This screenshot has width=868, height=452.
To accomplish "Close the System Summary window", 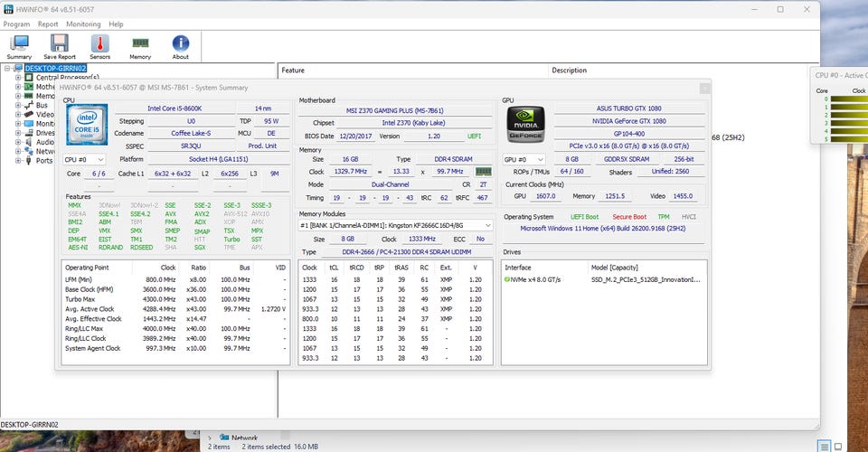I will [x=704, y=88].
